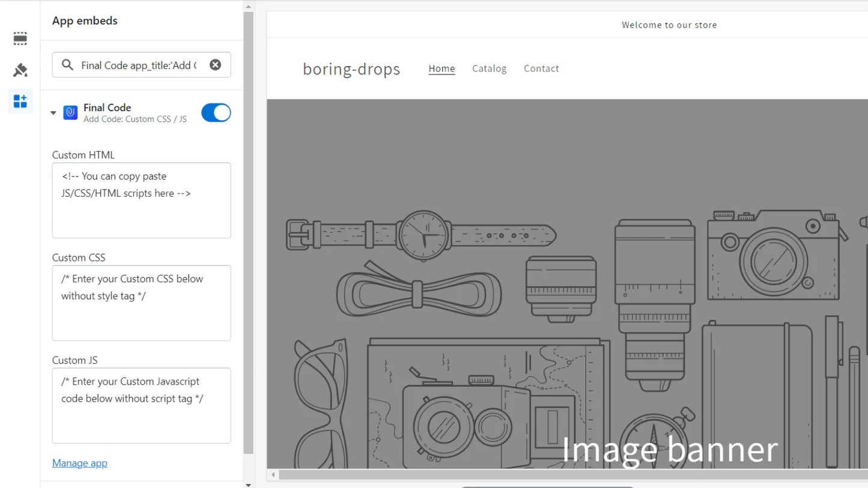The image size is (868, 488).
Task: Click the sidebar scroll down arrow
Action: coord(249,484)
